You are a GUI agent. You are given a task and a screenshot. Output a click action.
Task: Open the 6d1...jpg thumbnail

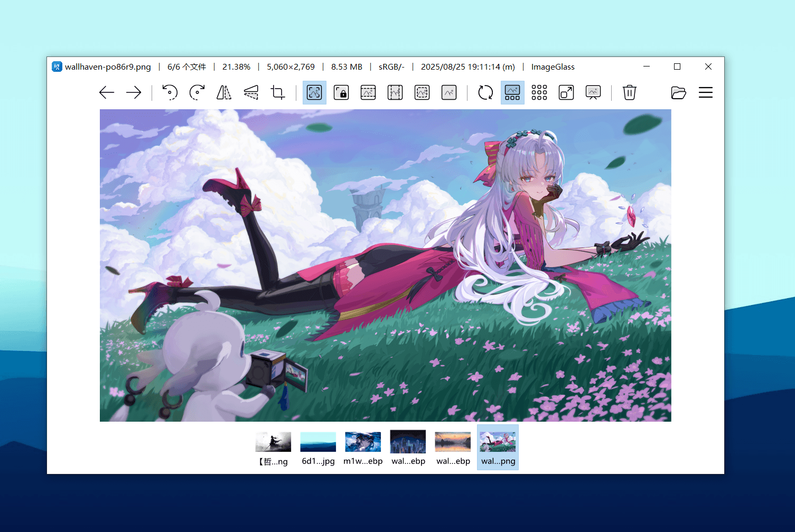pos(318,448)
